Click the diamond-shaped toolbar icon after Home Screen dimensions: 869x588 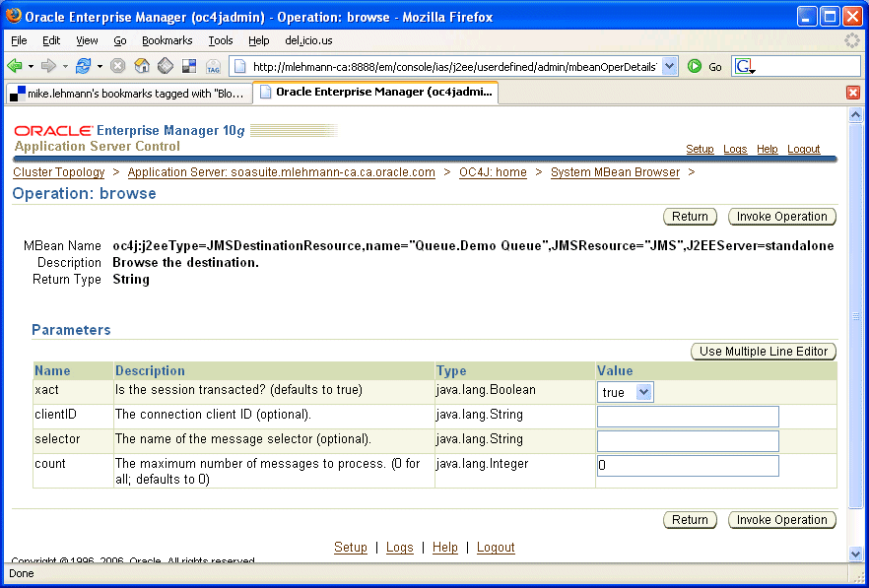pos(166,67)
